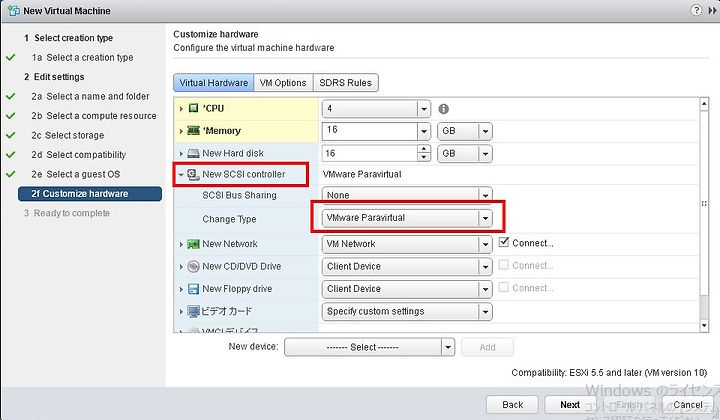
Task: Decrease hard disk size with down stepper
Action: click(x=424, y=158)
